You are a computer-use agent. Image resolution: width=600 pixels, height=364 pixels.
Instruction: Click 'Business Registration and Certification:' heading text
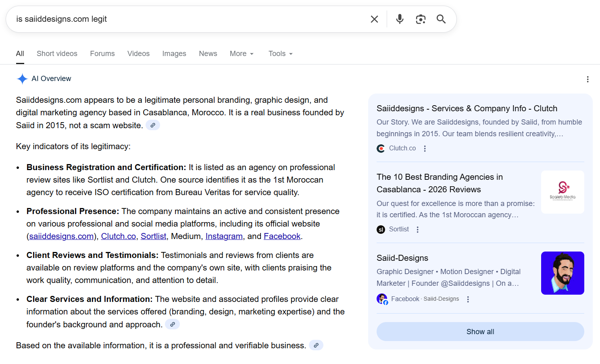(106, 167)
